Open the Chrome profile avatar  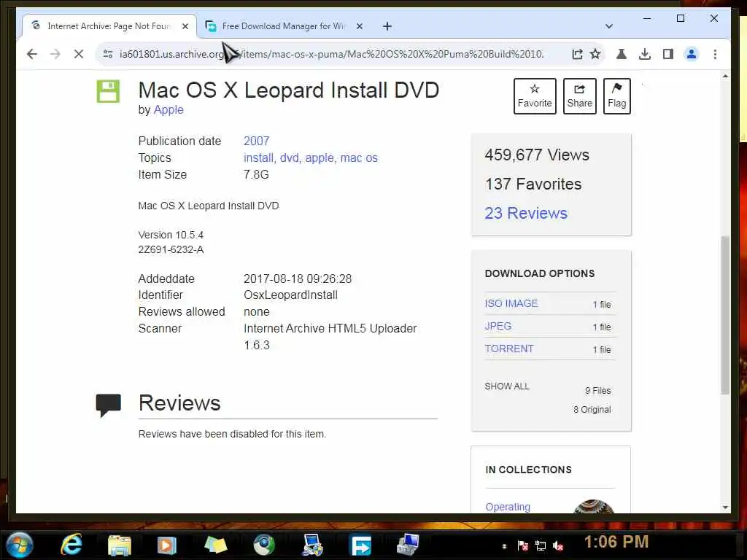[692, 54]
